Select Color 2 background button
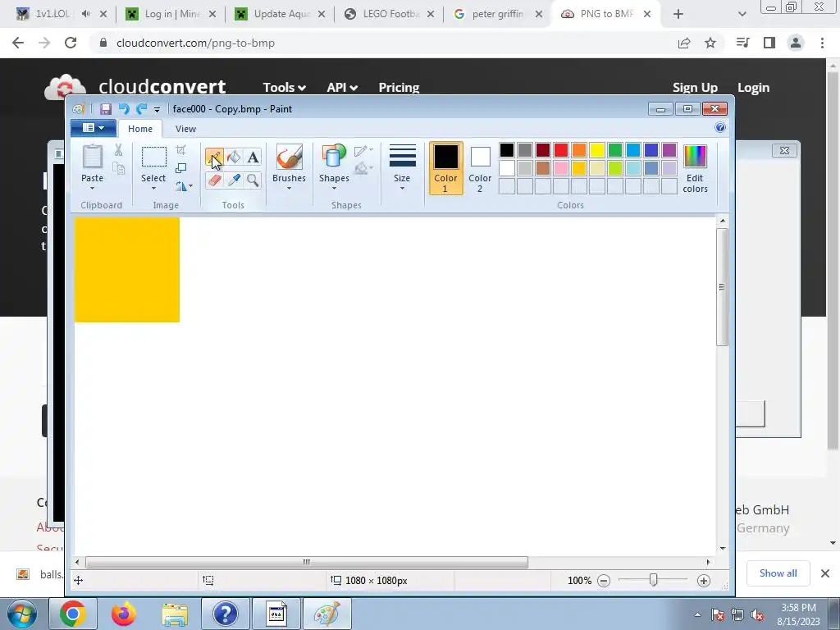This screenshot has width=840, height=630. (480, 168)
